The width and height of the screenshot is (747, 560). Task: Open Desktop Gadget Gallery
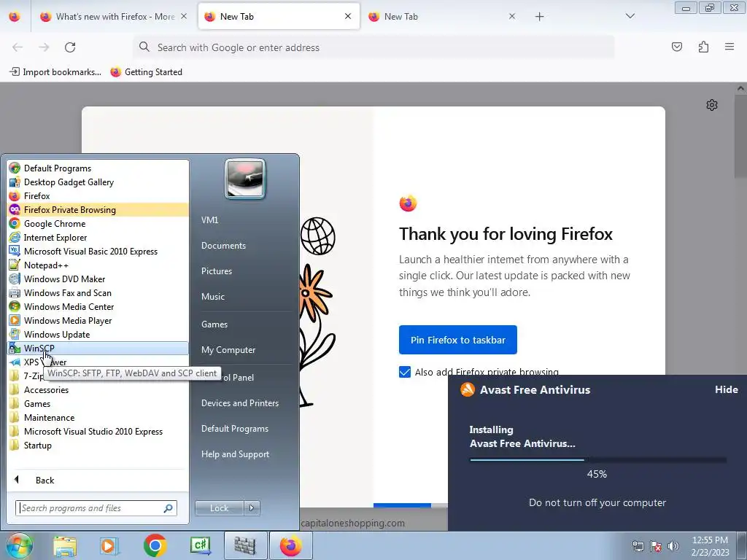98,182
